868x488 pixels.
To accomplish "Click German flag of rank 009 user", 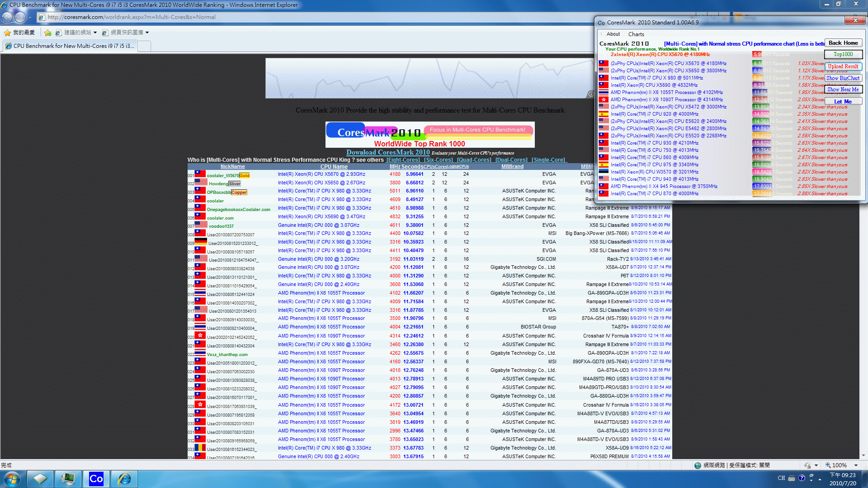I will pos(201,242).
